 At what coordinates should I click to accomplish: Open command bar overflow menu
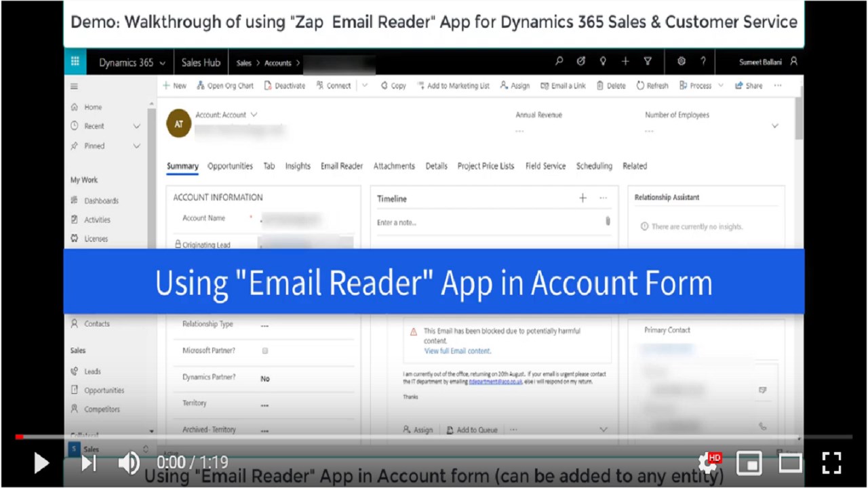click(778, 85)
